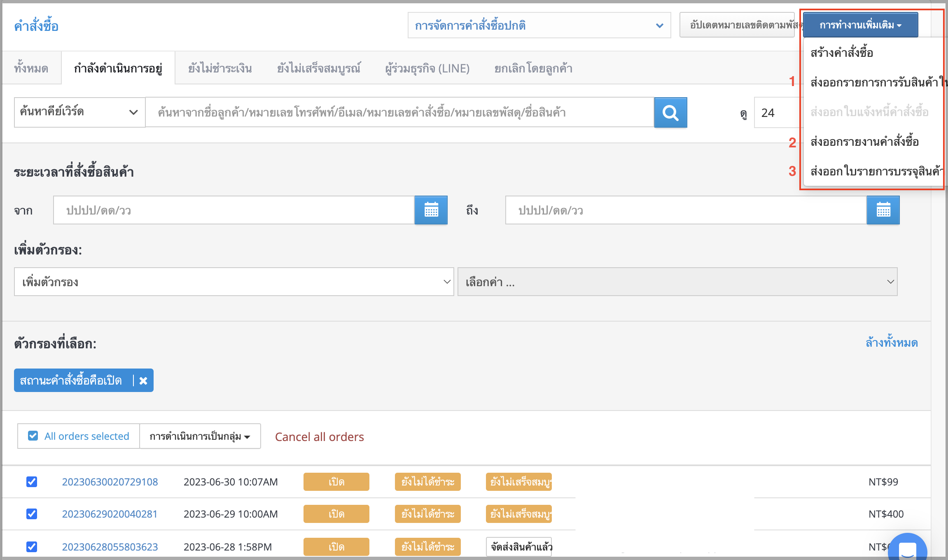This screenshot has width=948, height=560.
Task: Open order link 20230630020729108
Action: (x=110, y=481)
